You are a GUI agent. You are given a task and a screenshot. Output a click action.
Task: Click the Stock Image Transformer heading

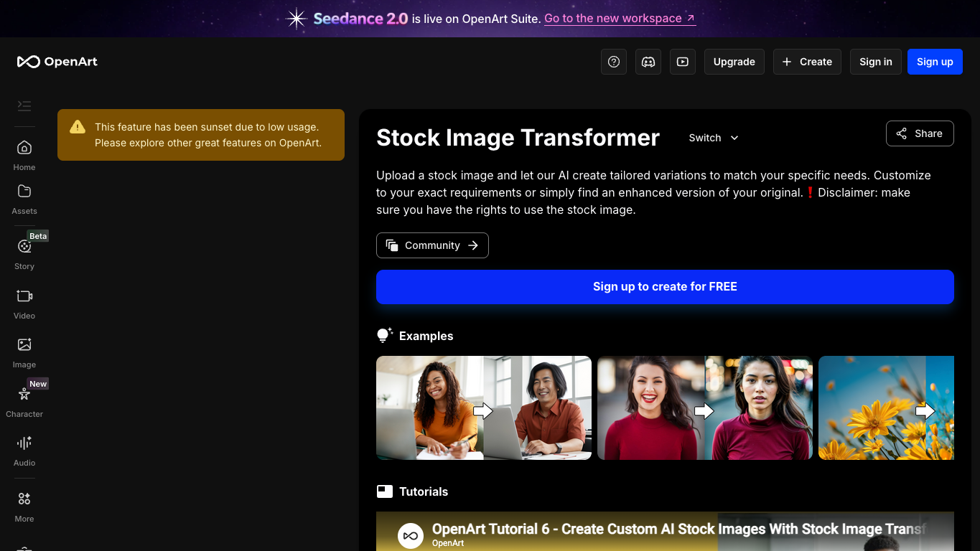coord(518,138)
